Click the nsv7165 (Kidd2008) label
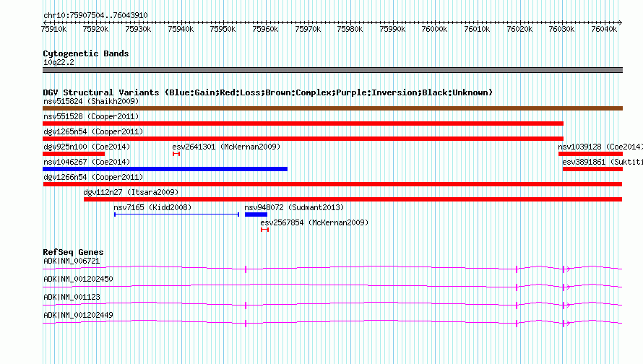Image resolution: width=643 pixels, height=364 pixels. (x=152, y=207)
